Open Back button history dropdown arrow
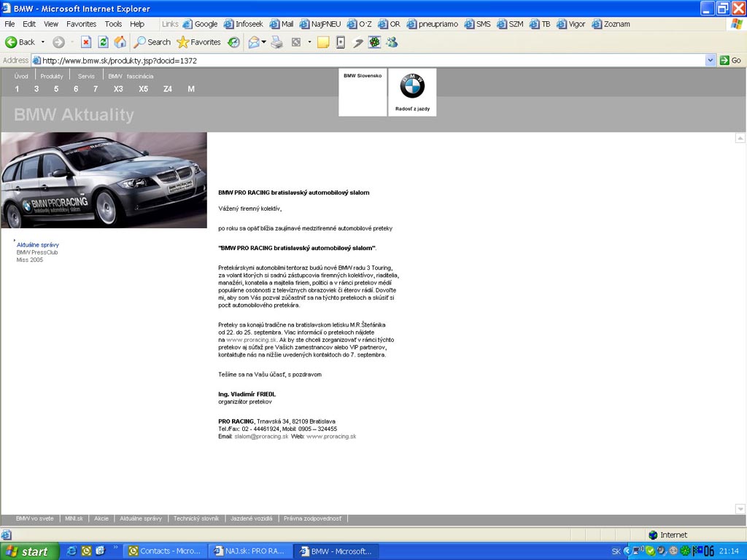Image resolution: width=747 pixels, height=560 pixels. click(43, 42)
